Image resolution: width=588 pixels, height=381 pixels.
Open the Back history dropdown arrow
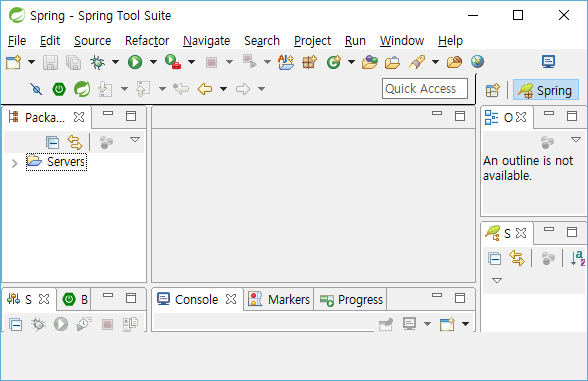(224, 89)
